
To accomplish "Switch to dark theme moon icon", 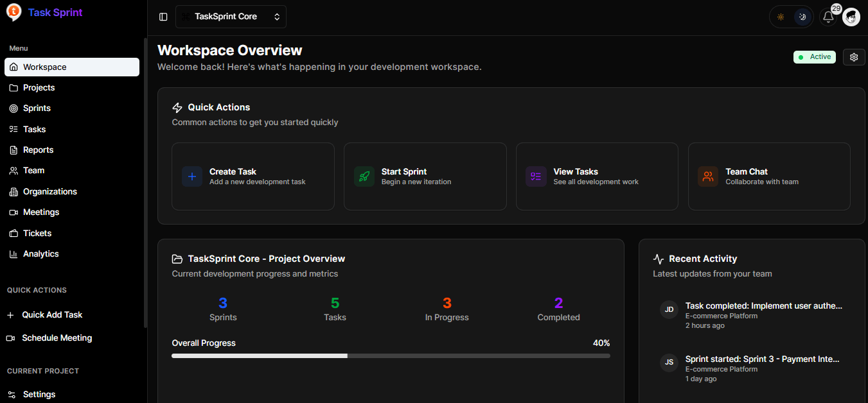I will point(802,17).
